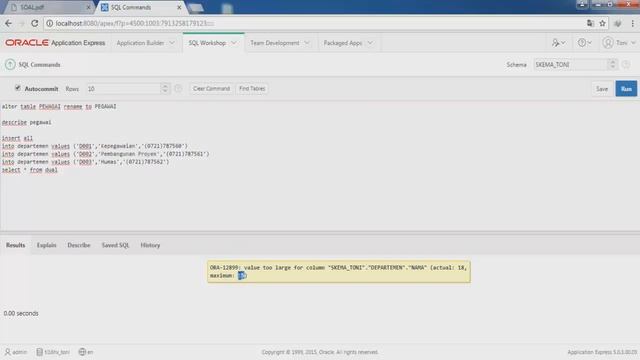Click the admin user icon in footer
Viewport: 640px width, 360px height.
(7, 352)
